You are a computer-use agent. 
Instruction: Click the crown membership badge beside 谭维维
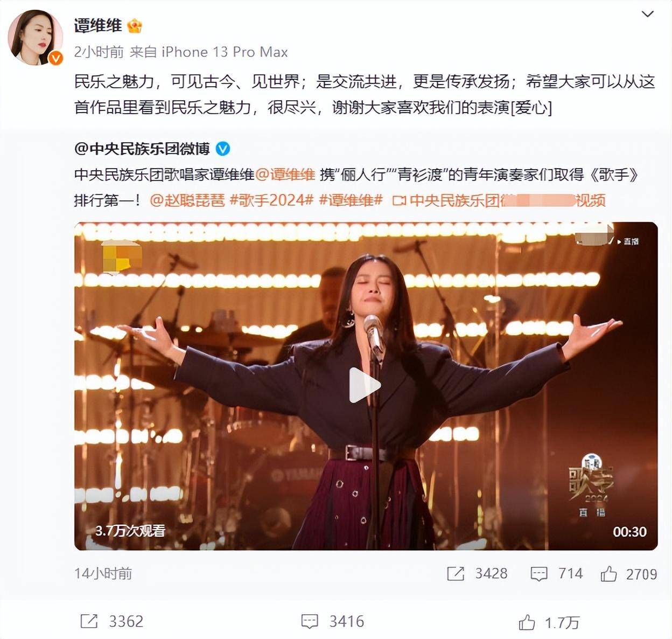tap(135, 26)
